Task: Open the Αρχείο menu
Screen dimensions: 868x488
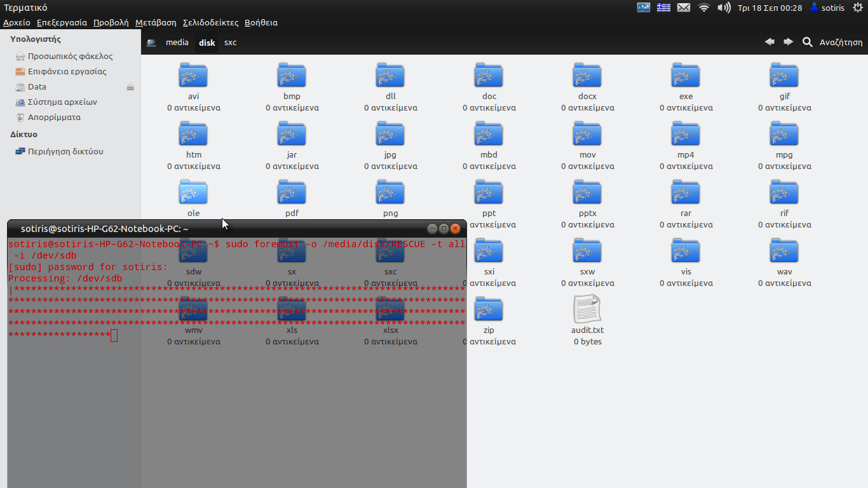Action: (x=17, y=22)
